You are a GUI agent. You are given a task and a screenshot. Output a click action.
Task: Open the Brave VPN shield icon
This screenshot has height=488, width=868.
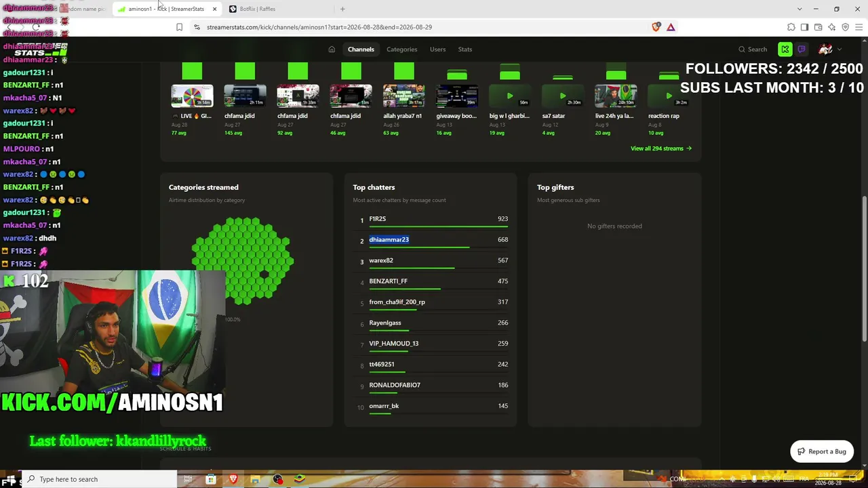(x=845, y=27)
